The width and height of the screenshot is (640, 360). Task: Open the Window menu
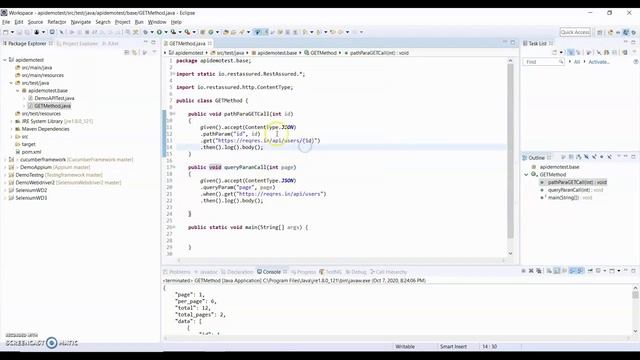(157, 22)
